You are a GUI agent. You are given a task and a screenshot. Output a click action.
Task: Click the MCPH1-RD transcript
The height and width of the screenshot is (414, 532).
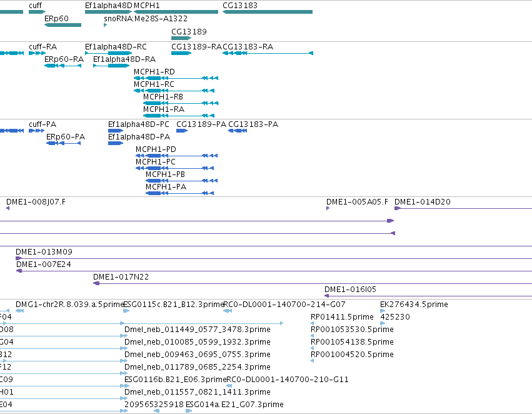[x=176, y=78]
